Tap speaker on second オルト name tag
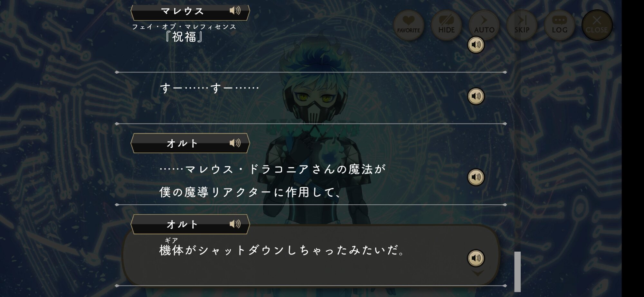644x297 pixels. [x=235, y=224]
